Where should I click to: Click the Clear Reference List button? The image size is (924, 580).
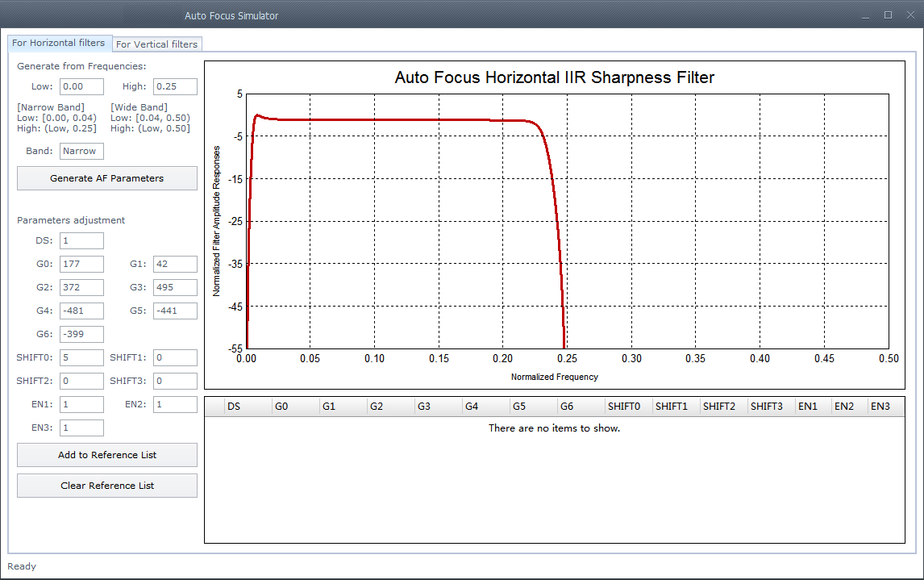pos(107,486)
